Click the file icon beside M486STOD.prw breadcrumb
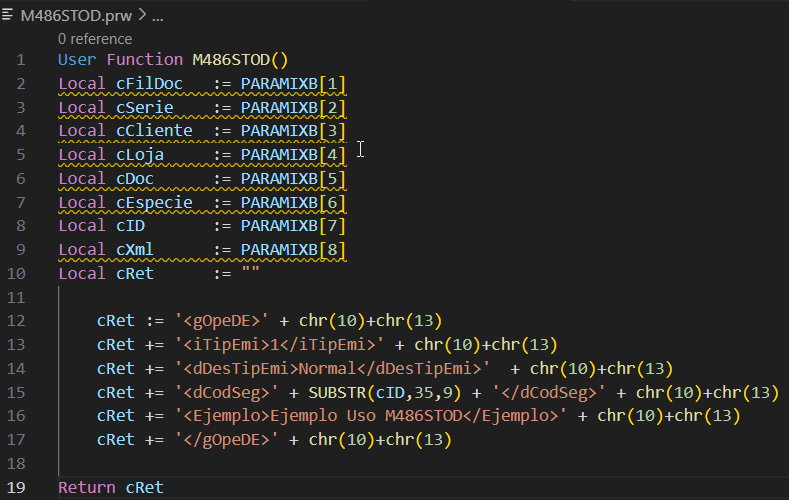789x500 pixels. (x=7, y=15)
